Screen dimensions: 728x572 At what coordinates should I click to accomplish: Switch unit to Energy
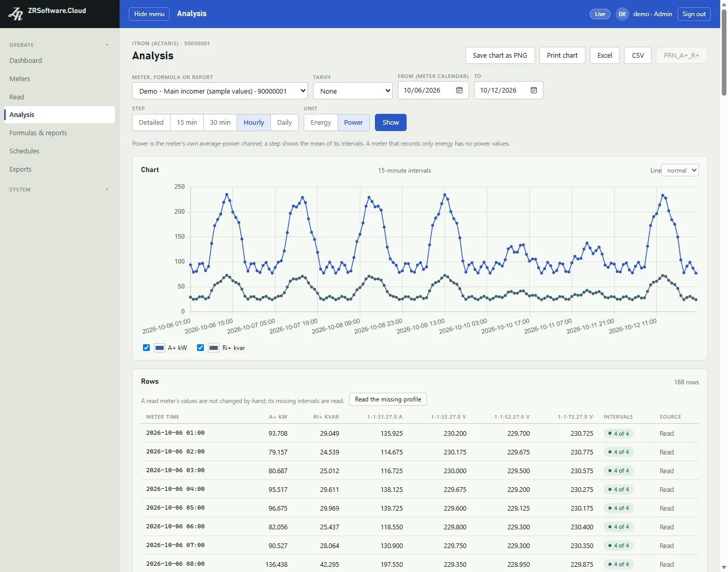click(321, 123)
